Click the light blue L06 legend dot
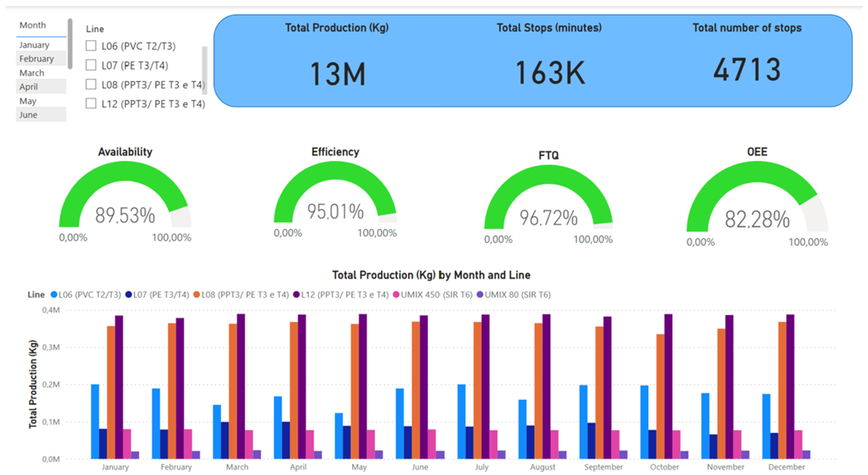 54,295
